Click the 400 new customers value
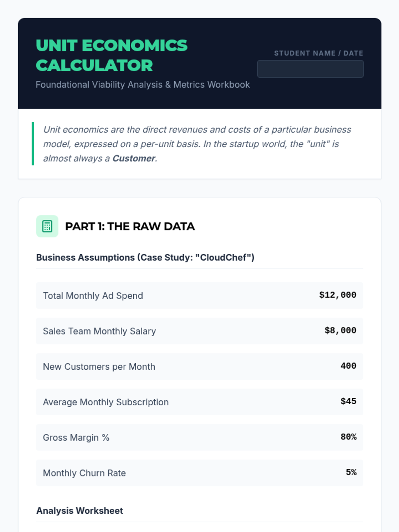399x532 pixels. point(348,366)
